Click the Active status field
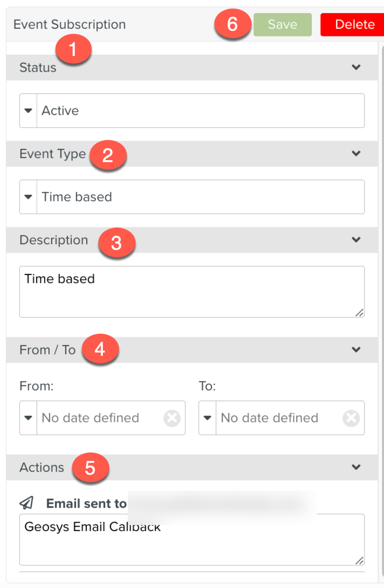The width and height of the screenshot is (384, 588). [x=200, y=111]
